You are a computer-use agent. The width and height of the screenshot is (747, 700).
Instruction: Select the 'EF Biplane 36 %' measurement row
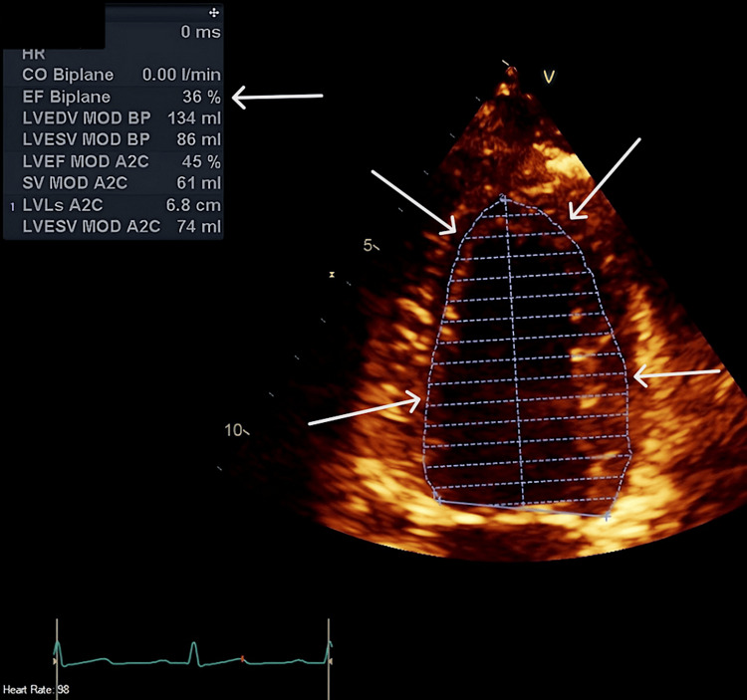pyautogui.click(x=121, y=97)
